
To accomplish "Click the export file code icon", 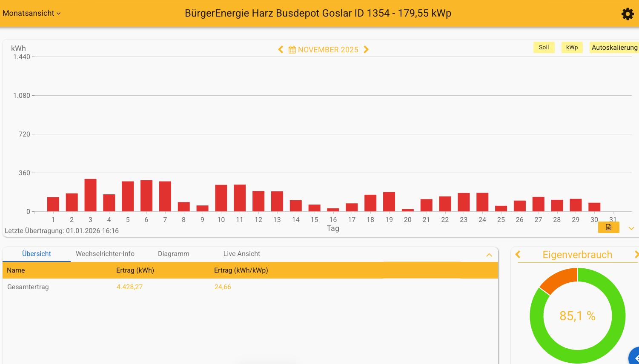I will pyautogui.click(x=608, y=227).
